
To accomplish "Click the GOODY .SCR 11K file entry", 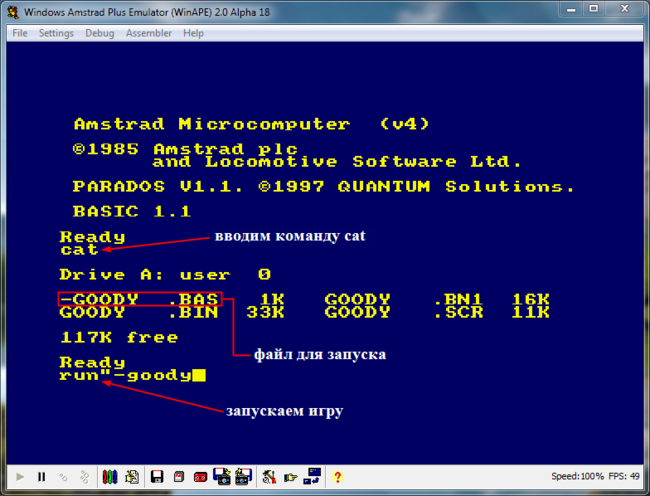I will point(437,312).
